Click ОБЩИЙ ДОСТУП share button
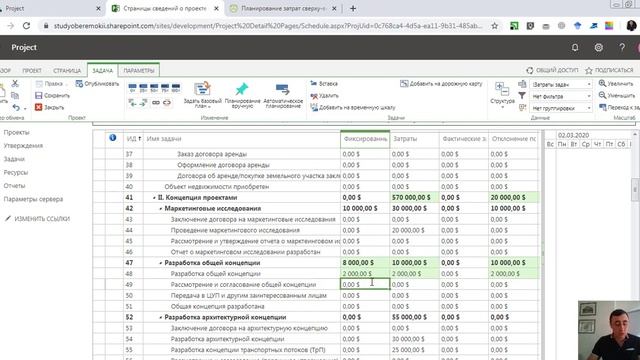This screenshot has height=360, width=640. 552,70
